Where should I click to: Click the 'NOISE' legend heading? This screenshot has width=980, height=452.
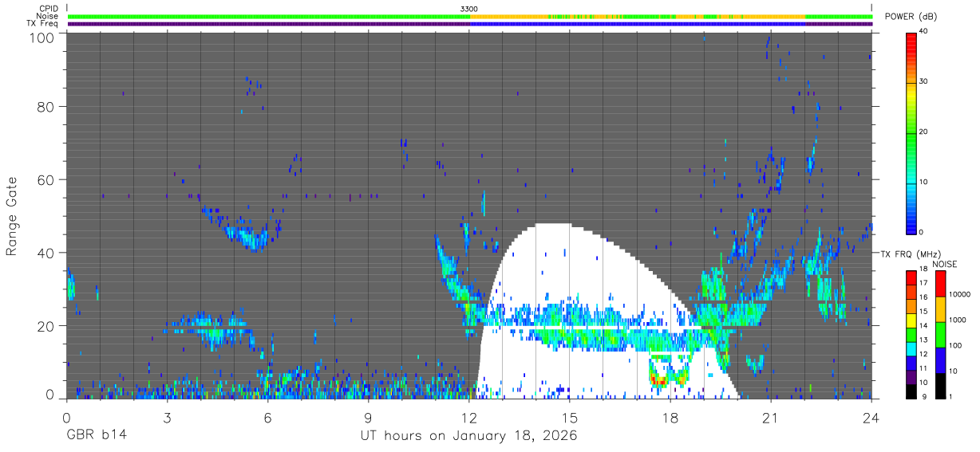coord(944,264)
